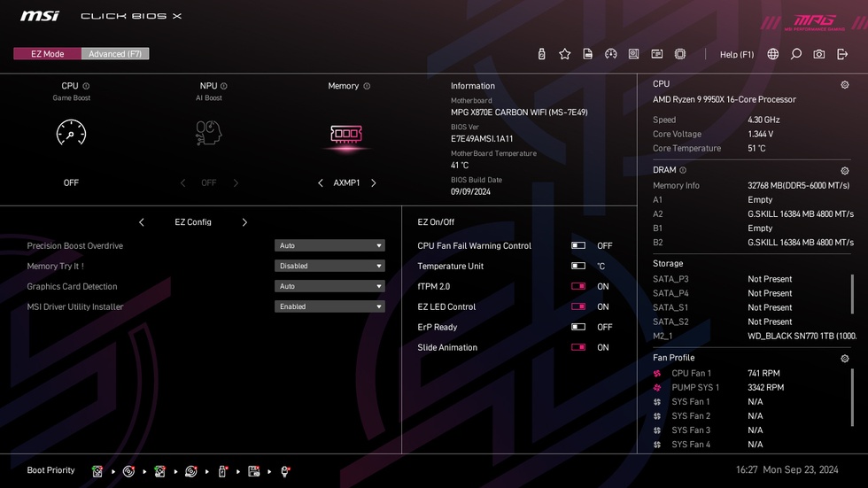Click the Memory module RAM icon
The height and width of the screenshot is (488, 868).
coord(346,134)
